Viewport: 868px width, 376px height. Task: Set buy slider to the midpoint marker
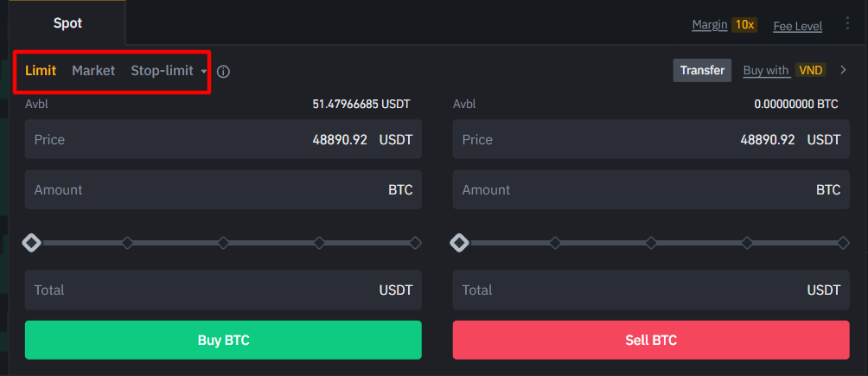(x=223, y=243)
